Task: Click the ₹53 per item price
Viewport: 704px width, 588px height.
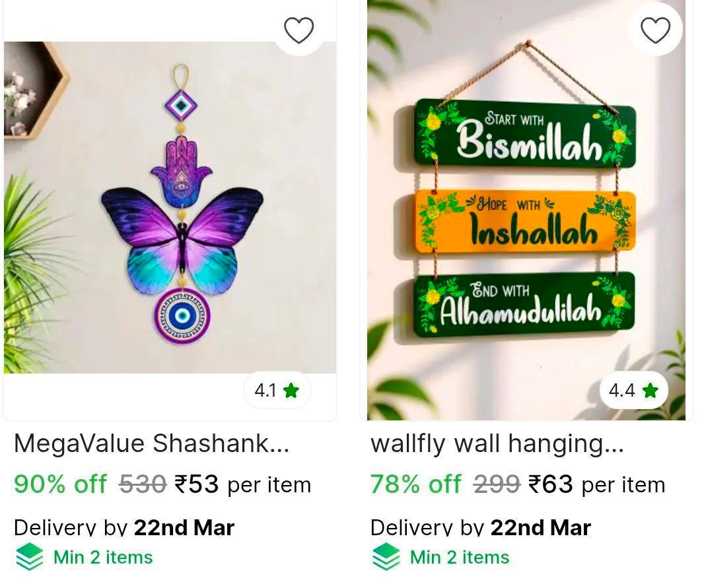Action: [x=242, y=484]
